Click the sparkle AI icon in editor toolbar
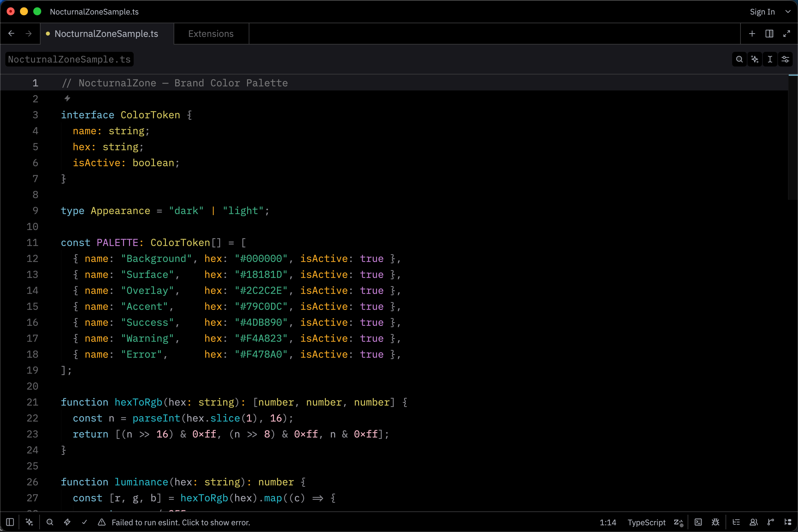798x532 pixels. coord(754,60)
